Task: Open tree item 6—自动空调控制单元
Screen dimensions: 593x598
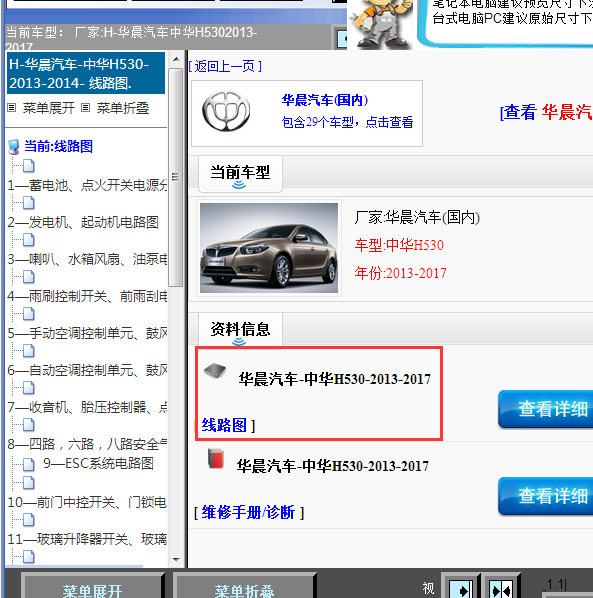Action: [87, 370]
